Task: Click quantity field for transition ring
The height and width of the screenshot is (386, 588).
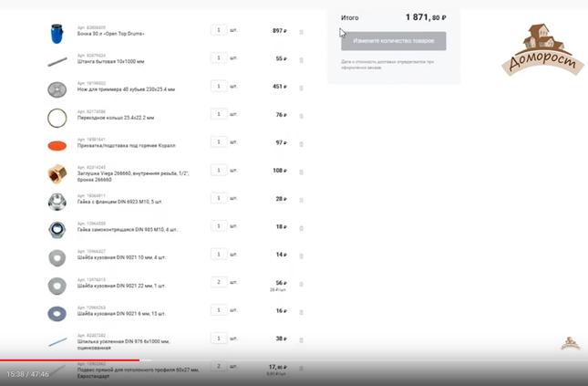Action: tap(219, 114)
